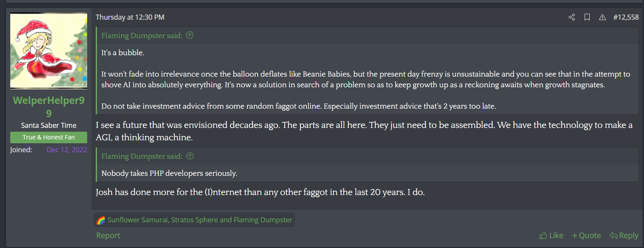Click the Report link

tap(108, 235)
